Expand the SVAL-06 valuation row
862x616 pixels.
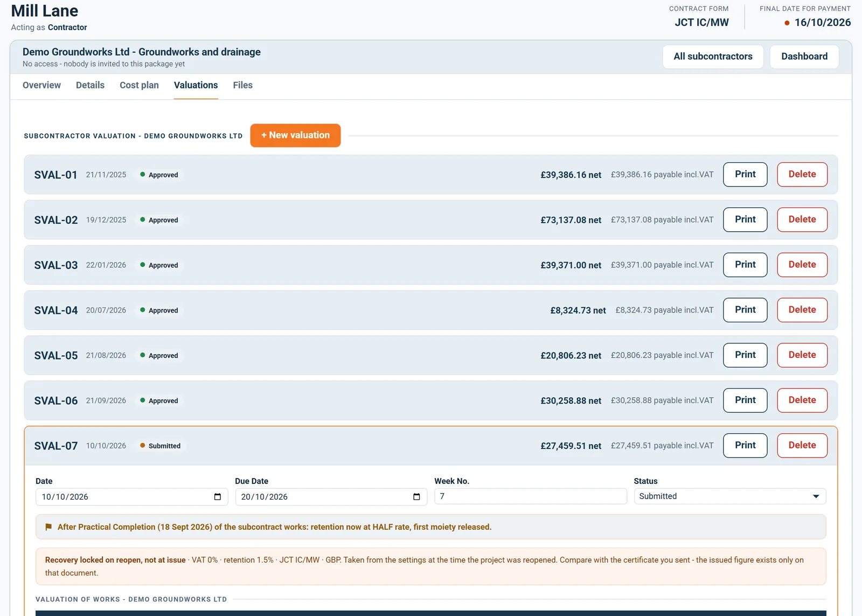tap(430, 400)
